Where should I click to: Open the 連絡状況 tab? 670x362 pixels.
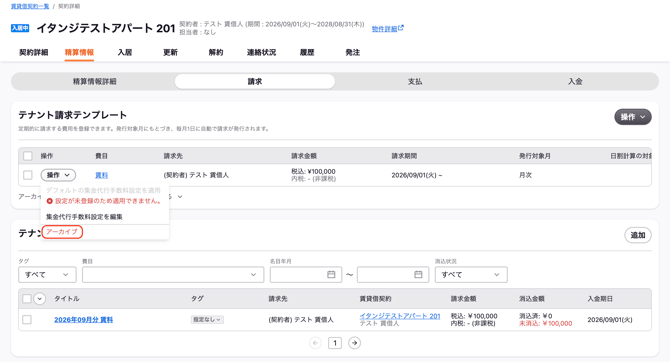[x=261, y=52]
